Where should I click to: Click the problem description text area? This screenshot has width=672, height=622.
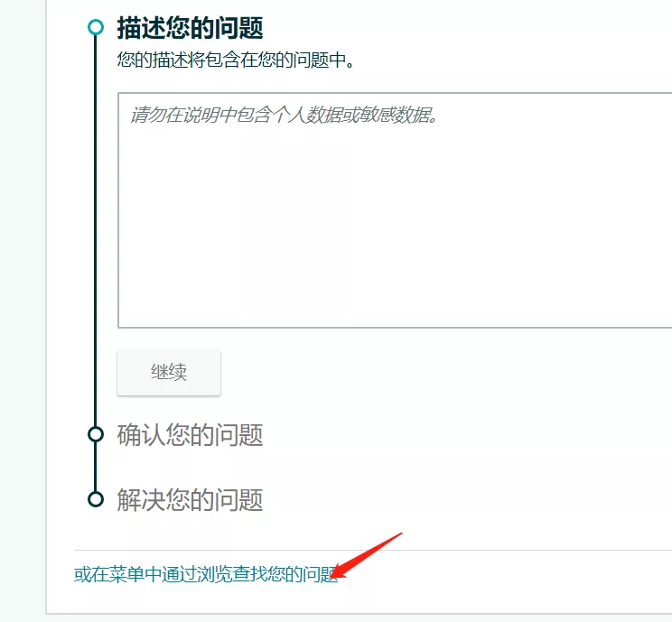click(395, 210)
